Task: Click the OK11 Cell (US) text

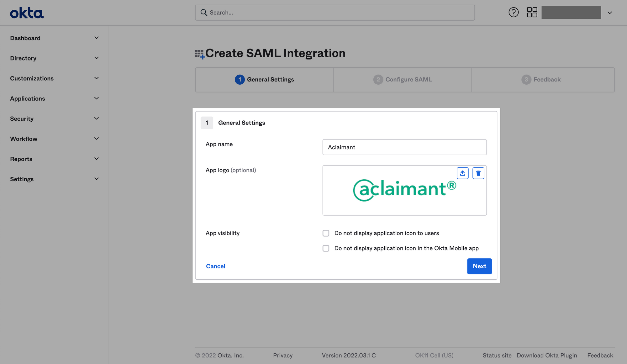Action: coord(434,356)
